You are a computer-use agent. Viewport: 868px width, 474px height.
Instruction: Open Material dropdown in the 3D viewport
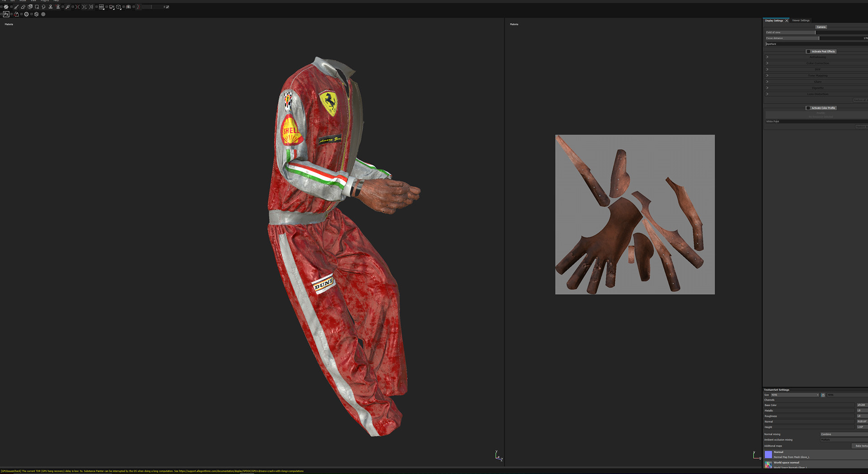9,24
